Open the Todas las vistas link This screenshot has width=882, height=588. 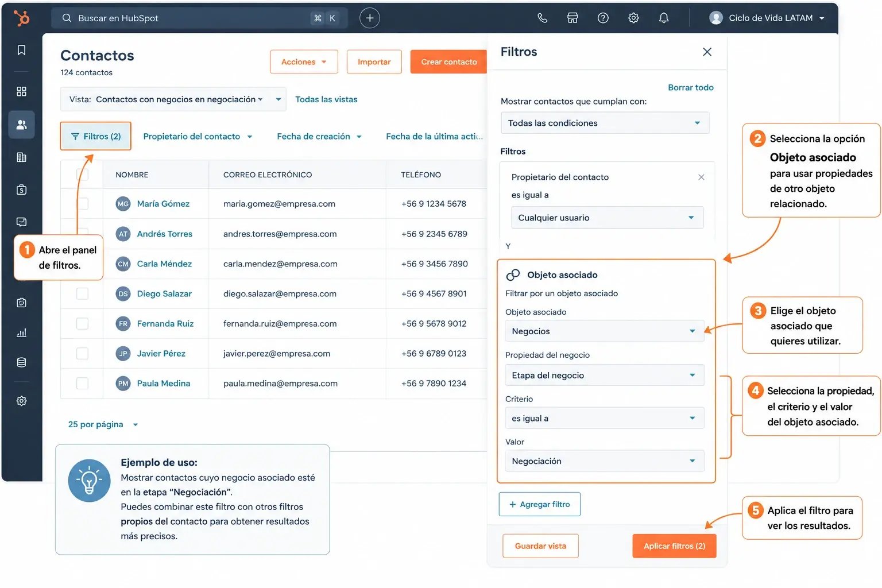[x=326, y=99]
